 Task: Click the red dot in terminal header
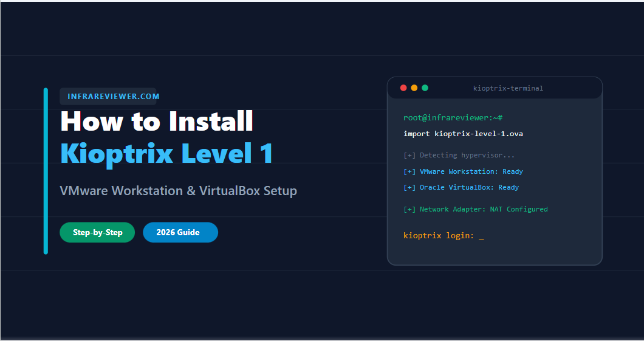[x=403, y=88]
